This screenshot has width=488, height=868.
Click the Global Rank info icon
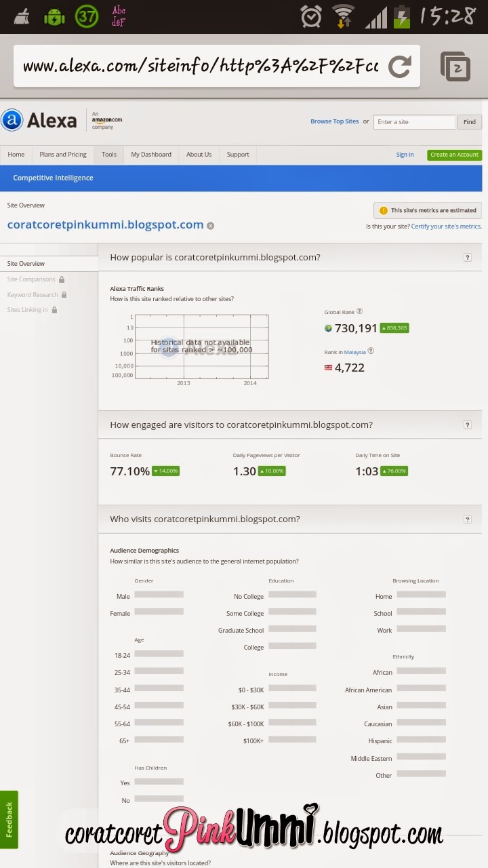[360, 311]
